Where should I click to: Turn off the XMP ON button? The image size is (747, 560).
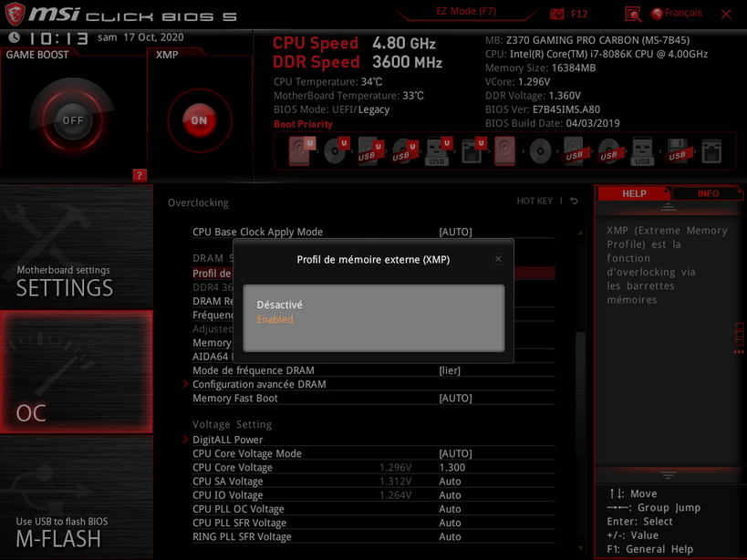pos(199,120)
